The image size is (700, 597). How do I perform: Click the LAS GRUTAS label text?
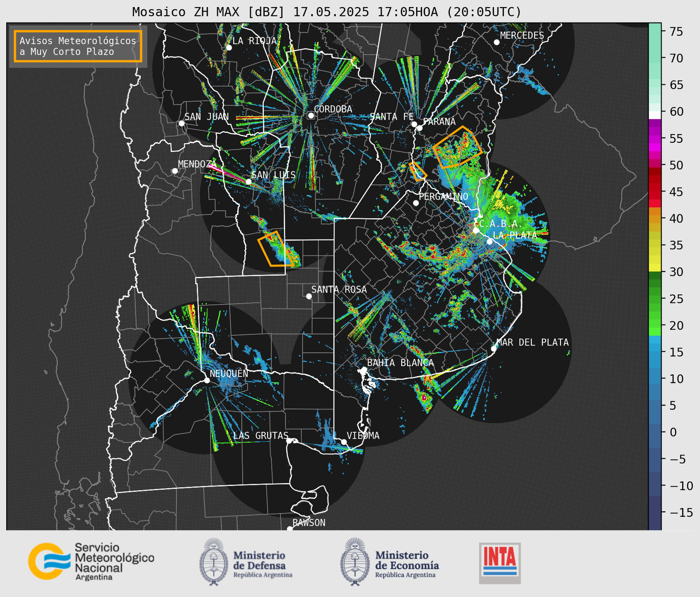(261, 436)
